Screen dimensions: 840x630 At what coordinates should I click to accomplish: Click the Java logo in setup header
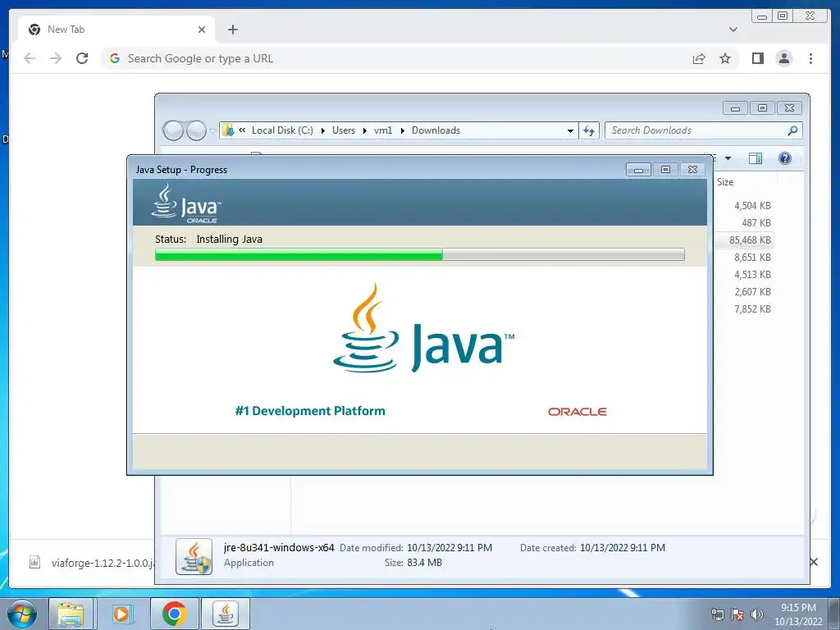(186, 203)
